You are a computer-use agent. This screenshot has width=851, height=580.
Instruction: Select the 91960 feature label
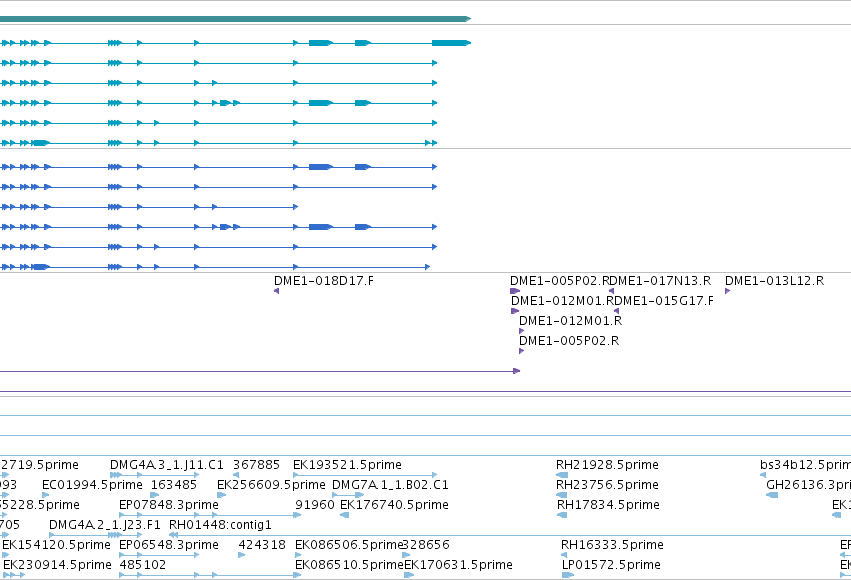pos(315,505)
